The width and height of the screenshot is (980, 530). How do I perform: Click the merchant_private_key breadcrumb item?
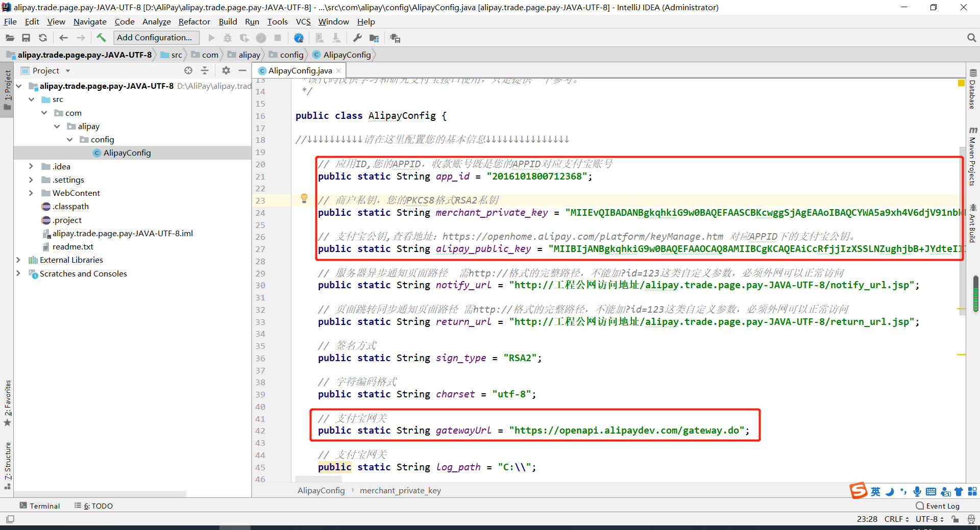pyautogui.click(x=400, y=490)
